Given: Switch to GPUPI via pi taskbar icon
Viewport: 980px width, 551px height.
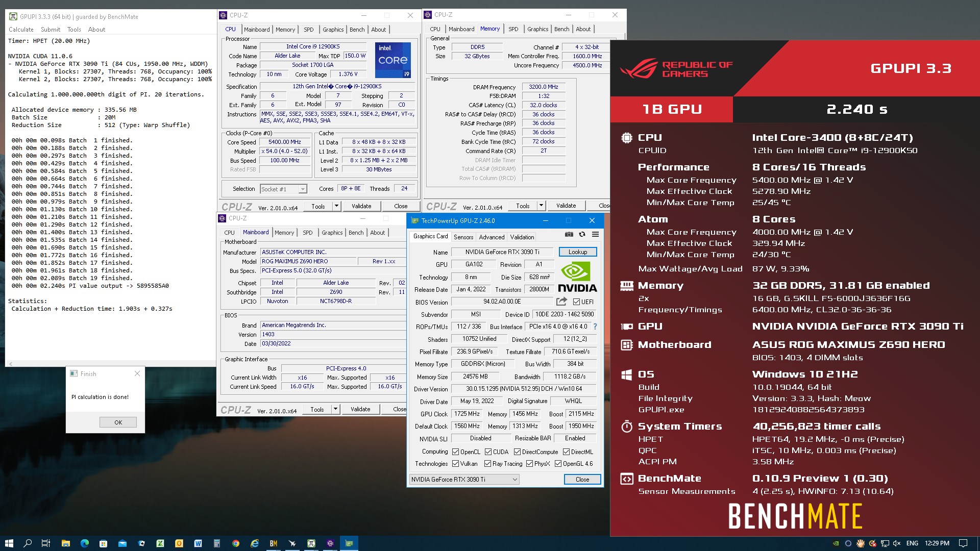Looking at the screenshot, I should [311, 543].
